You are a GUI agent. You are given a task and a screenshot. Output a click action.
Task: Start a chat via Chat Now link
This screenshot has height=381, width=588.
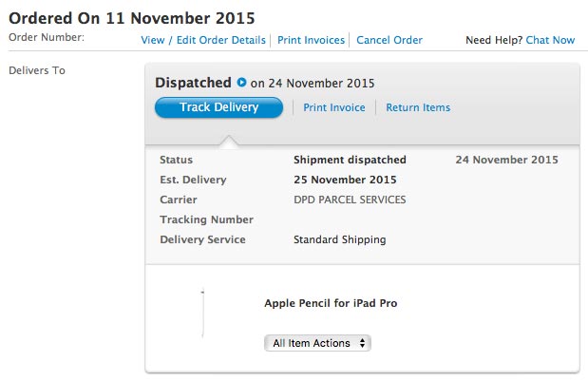point(550,40)
